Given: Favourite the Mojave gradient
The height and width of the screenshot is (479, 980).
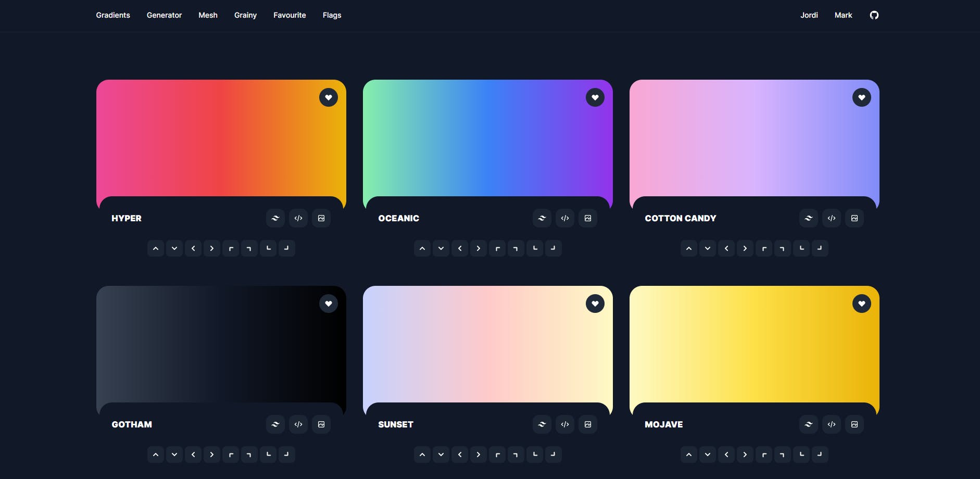Looking at the screenshot, I should tap(862, 304).
